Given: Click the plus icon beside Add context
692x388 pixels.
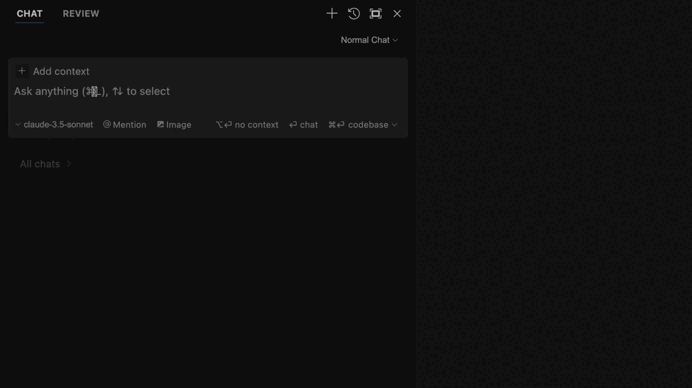Looking at the screenshot, I should pos(22,71).
